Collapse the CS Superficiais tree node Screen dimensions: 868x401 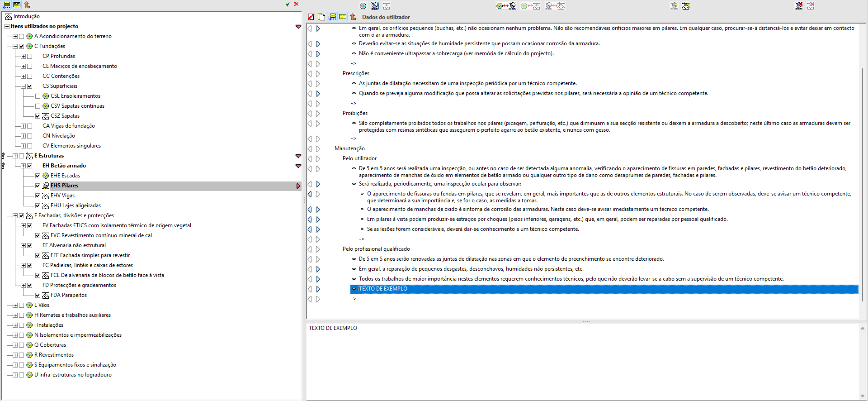[23, 86]
